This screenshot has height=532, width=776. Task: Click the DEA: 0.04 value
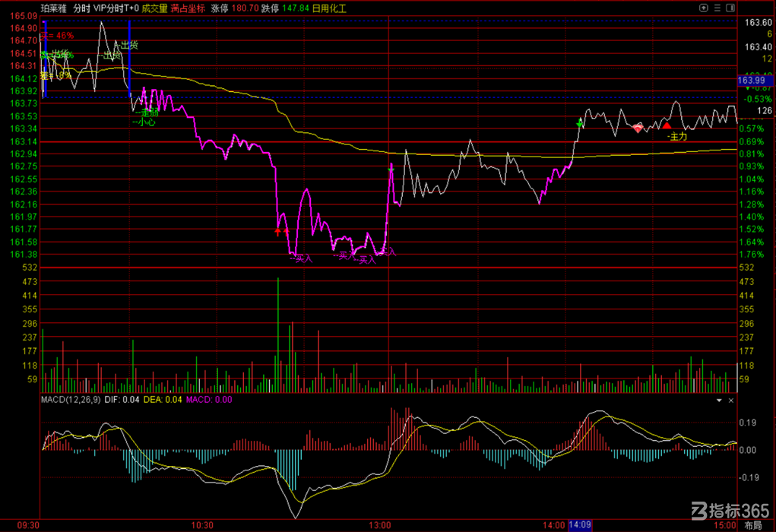pos(163,399)
